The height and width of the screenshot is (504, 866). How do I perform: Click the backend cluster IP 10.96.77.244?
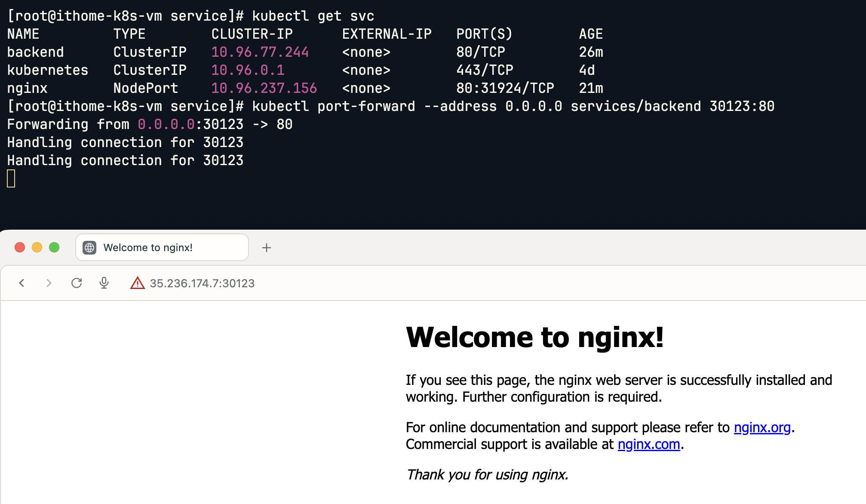260,52
